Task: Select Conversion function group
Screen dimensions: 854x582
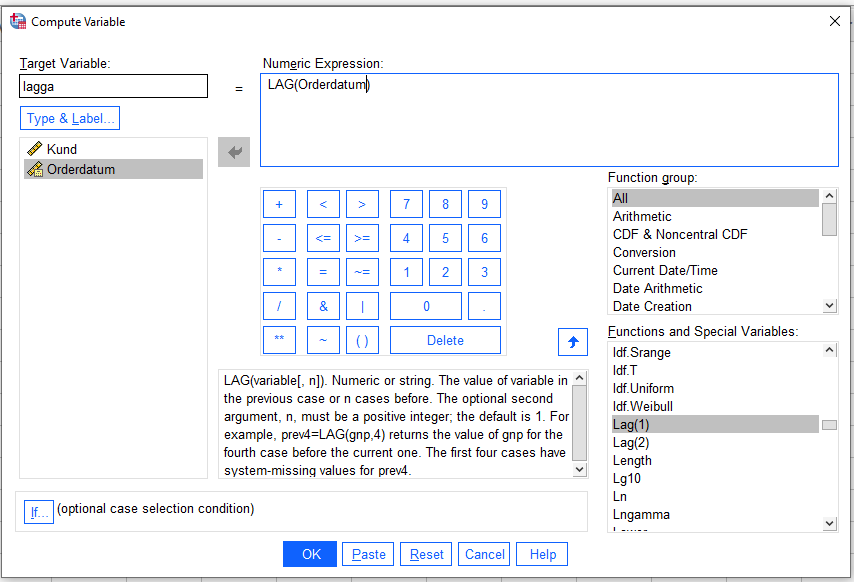Action: coord(715,252)
